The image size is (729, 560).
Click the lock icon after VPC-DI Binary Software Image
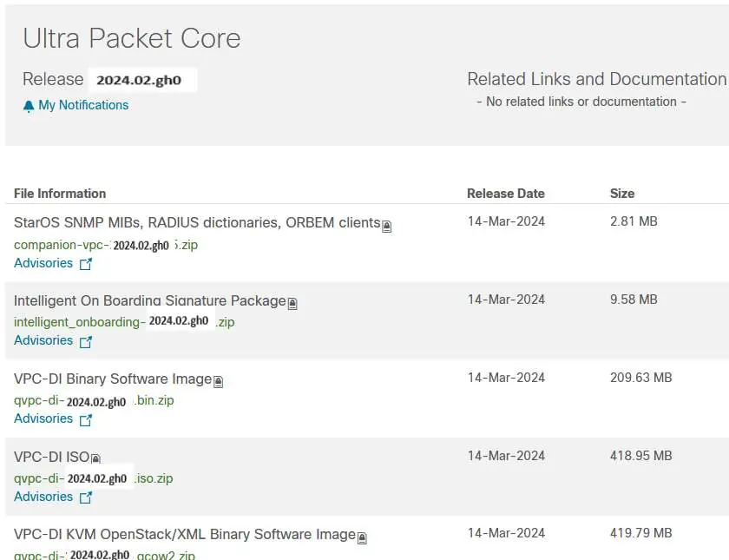(x=218, y=382)
